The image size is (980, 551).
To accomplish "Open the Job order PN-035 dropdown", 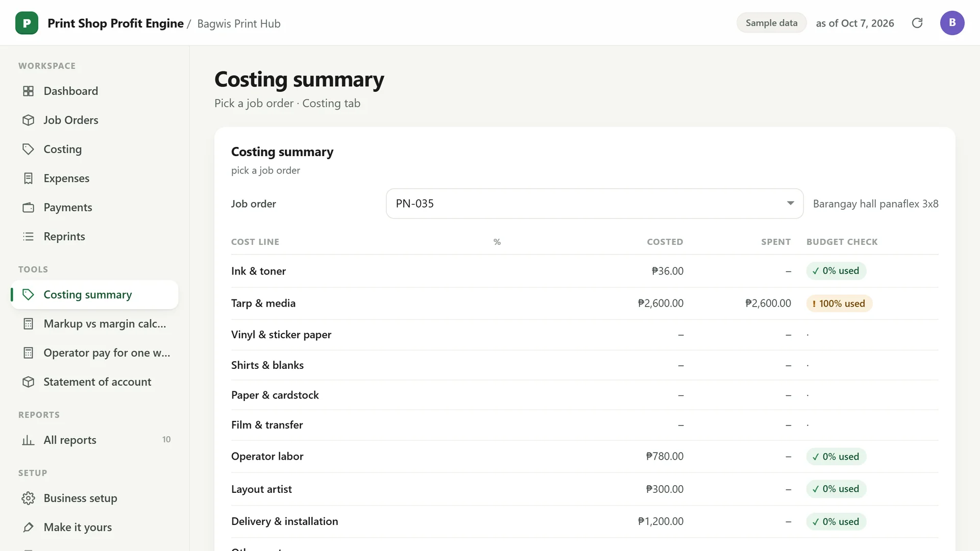I will point(595,204).
